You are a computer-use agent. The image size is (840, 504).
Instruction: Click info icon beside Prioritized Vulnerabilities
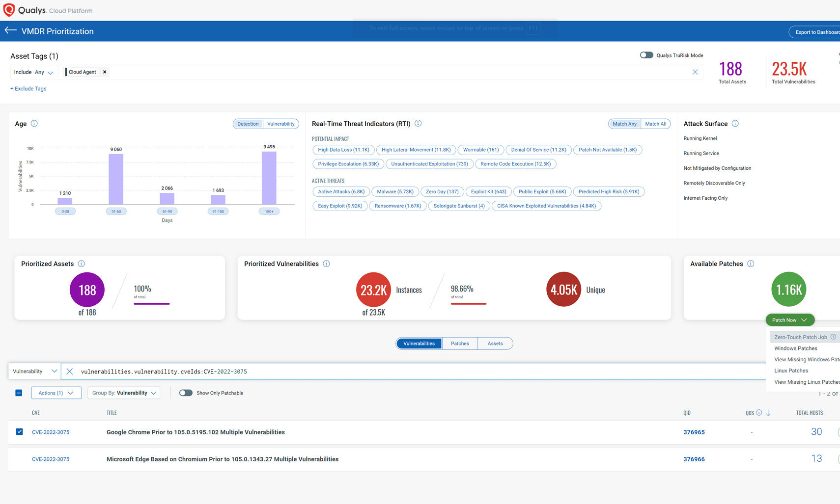click(326, 264)
